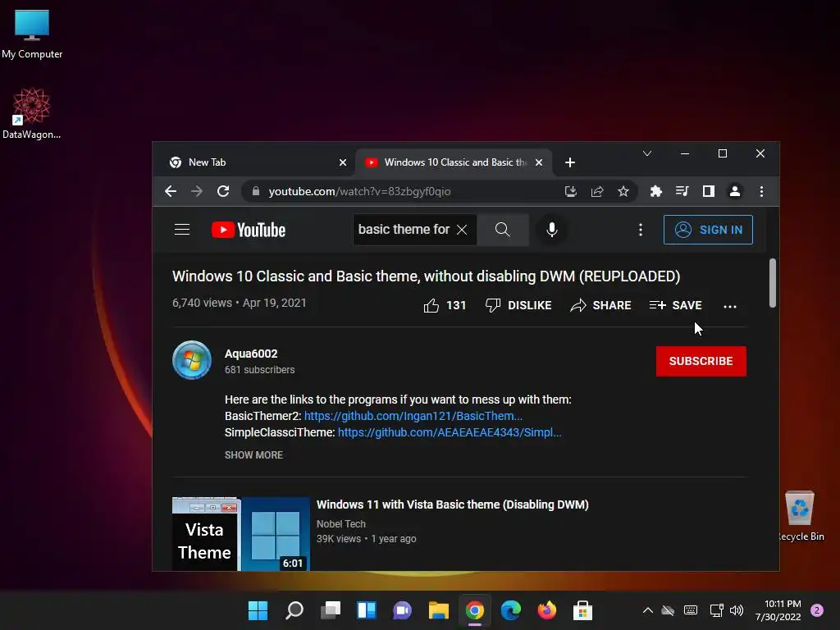This screenshot has width=840, height=630.
Task: Reload the YouTube page
Action: 223,191
